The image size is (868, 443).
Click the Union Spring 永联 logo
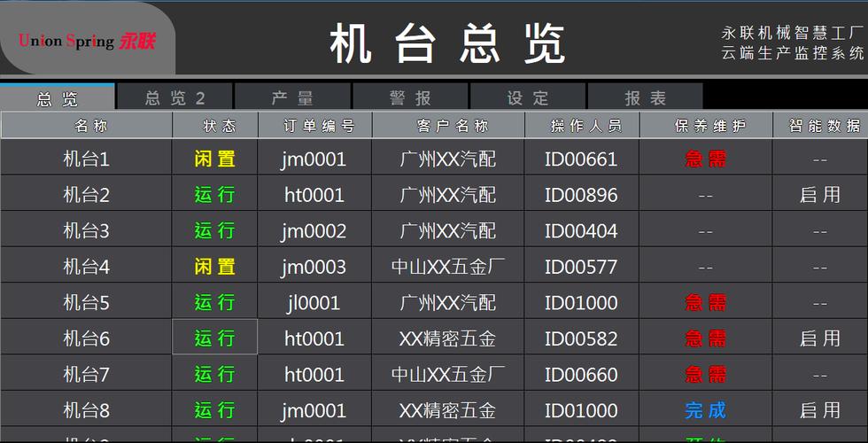point(87,41)
